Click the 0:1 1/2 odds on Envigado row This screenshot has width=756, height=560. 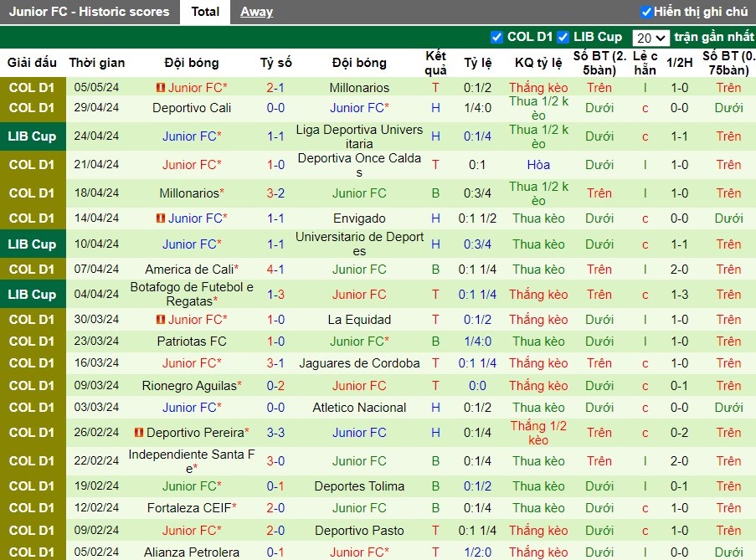coord(477,218)
